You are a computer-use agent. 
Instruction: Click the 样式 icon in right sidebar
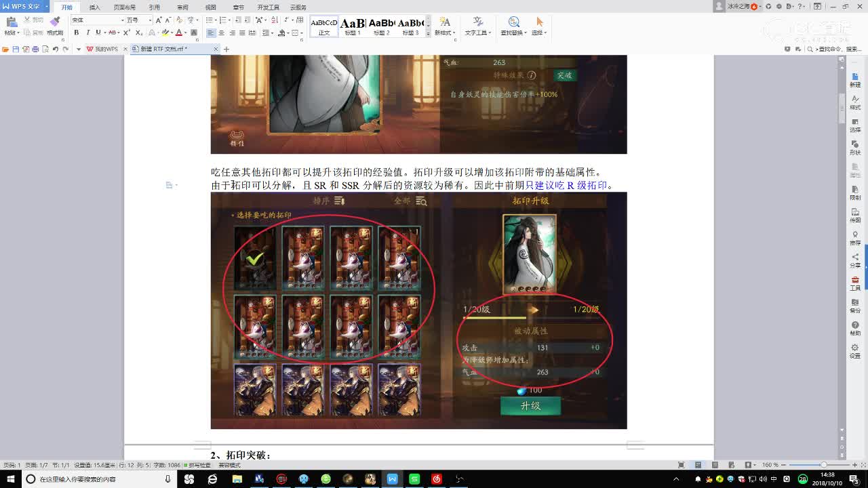(x=855, y=102)
